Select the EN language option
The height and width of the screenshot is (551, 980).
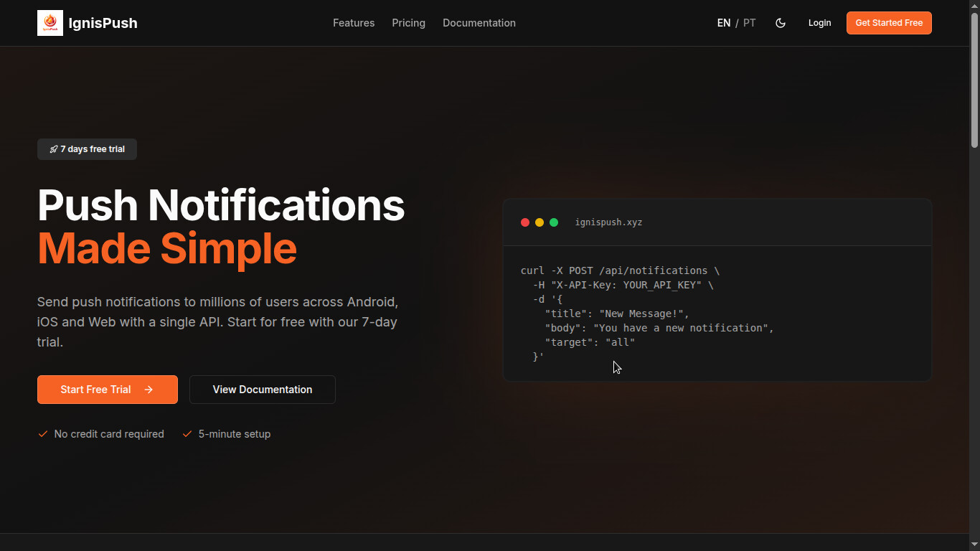click(x=723, y=22)
